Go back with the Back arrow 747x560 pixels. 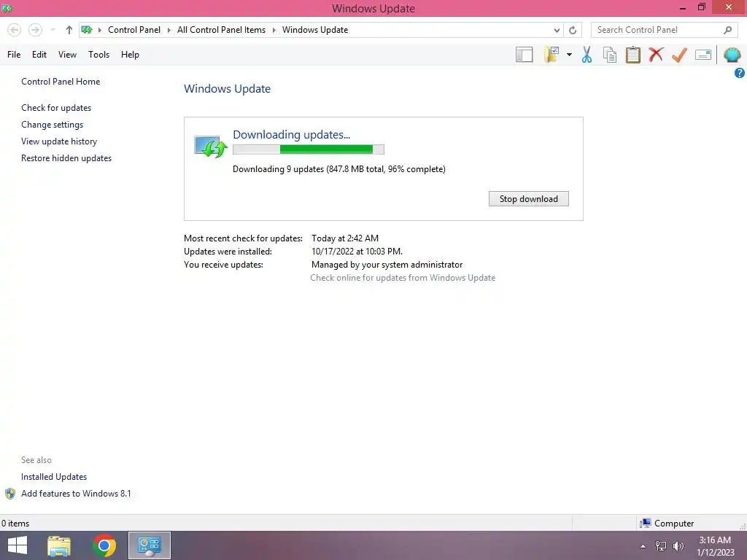click(x=15, y=30)
